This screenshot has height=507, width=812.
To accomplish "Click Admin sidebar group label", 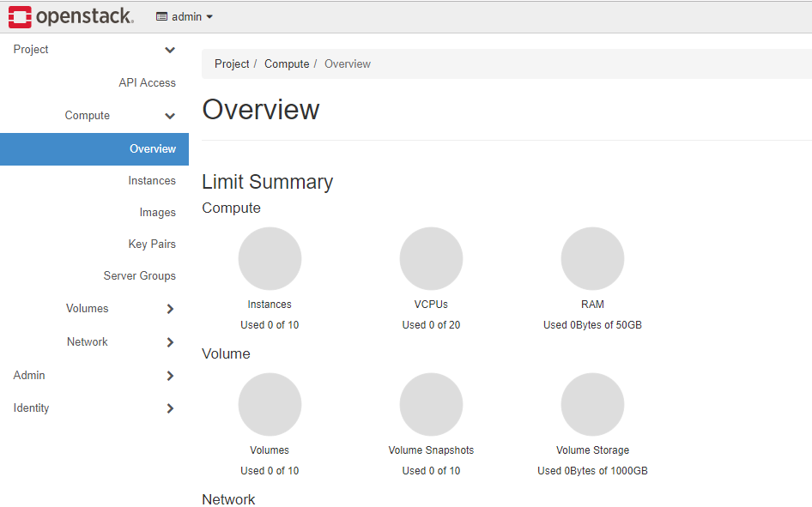I will click(x=29, y=375).
